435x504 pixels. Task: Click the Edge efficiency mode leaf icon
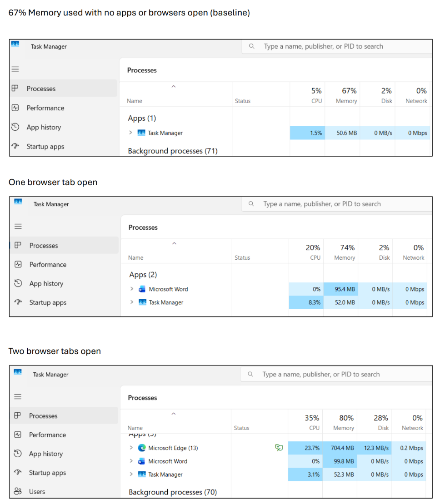click(279, 447)
